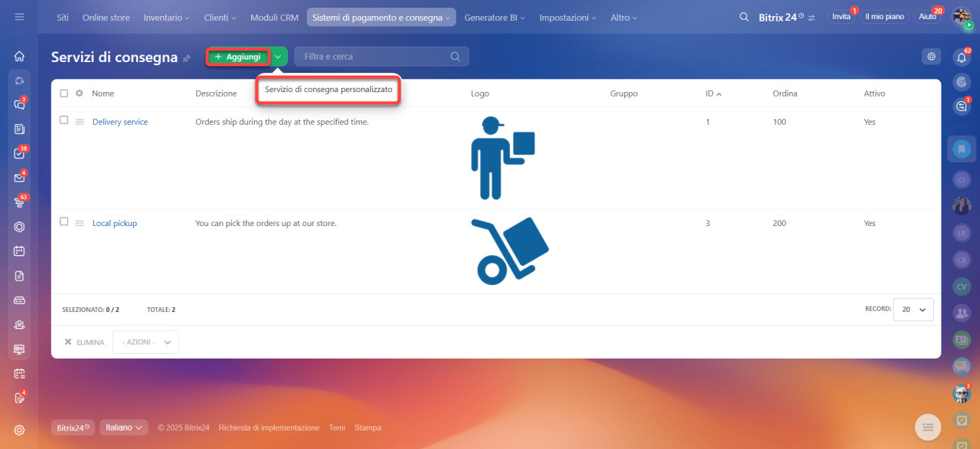The image size is (980, 449).
Task: Open calendar icon in left sidebar
Action: [19, 251]
